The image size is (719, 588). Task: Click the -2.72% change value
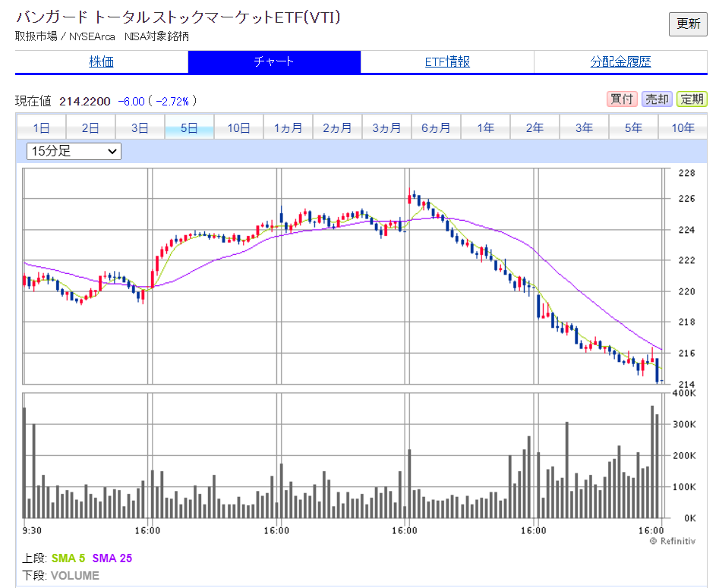[172, 101]
